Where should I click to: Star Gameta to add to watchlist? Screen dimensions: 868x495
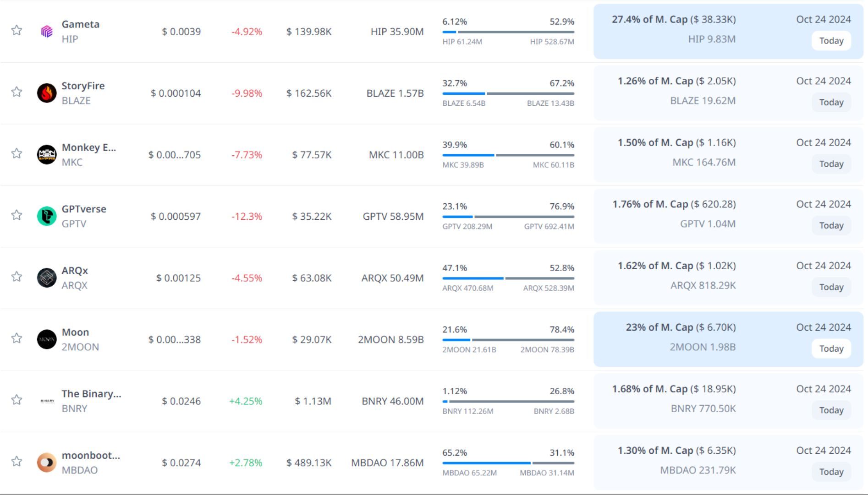16,31
